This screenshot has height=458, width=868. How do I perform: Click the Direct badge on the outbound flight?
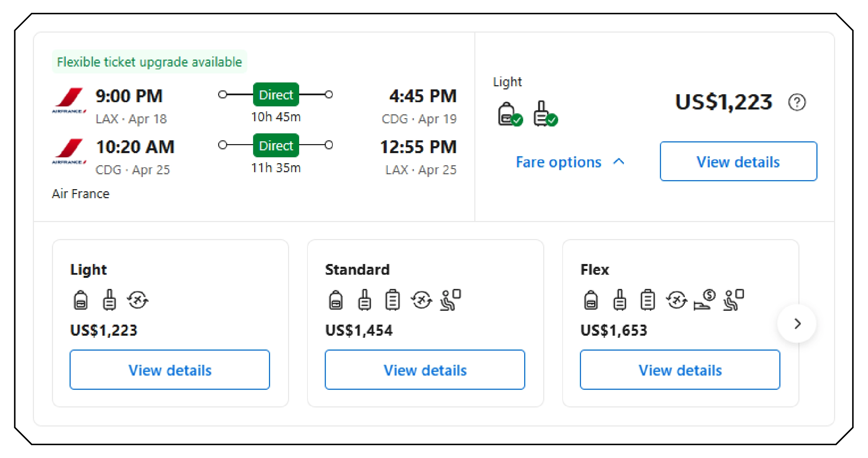275,95
